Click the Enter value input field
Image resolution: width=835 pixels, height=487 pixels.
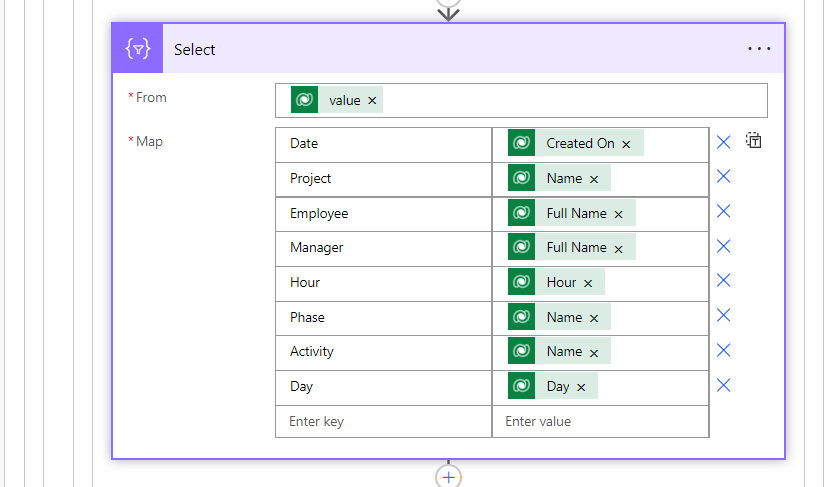(600, 421)
